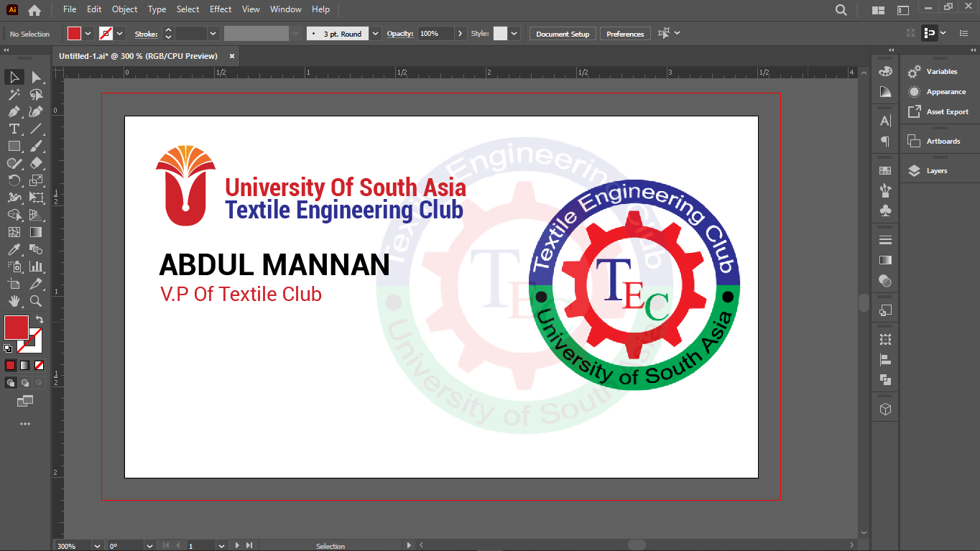
Task: Choose the Gradient tool in the toolbar
Action: coord(36,232)
